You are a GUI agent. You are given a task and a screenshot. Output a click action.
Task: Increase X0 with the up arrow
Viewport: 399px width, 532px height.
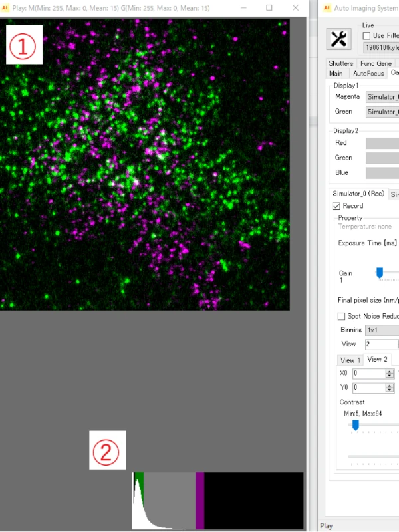(390, 372)
